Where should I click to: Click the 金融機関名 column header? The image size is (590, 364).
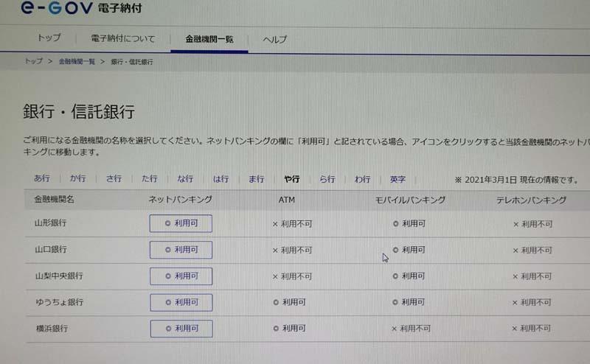(x=54, y=199)
